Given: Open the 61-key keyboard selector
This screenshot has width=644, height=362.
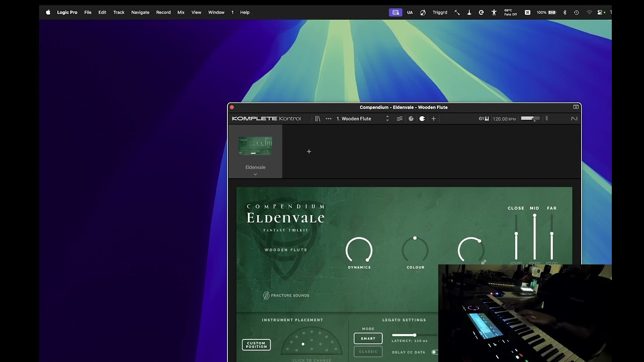Looking at the screenshot, I should (x=484, y=119).
